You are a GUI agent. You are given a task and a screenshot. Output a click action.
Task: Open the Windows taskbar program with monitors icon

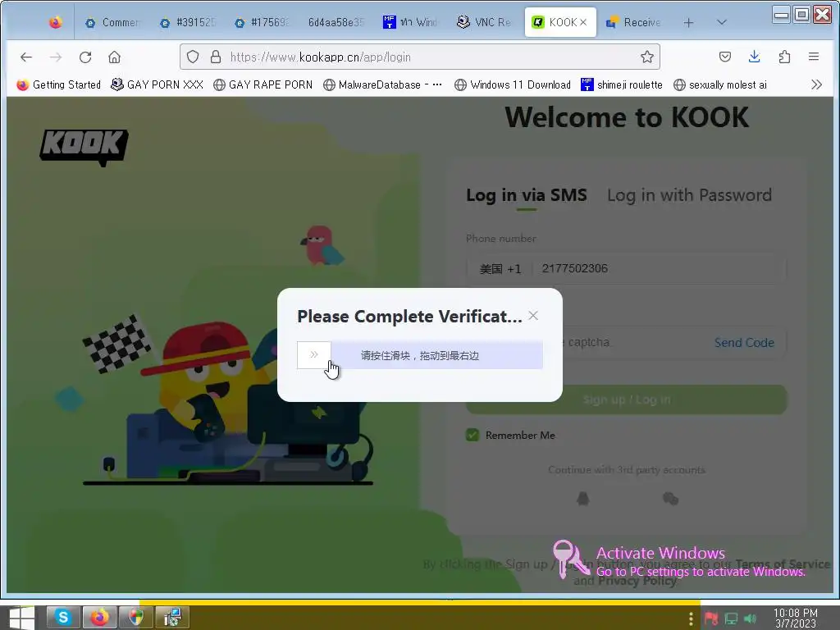click(x=172, y=617)
